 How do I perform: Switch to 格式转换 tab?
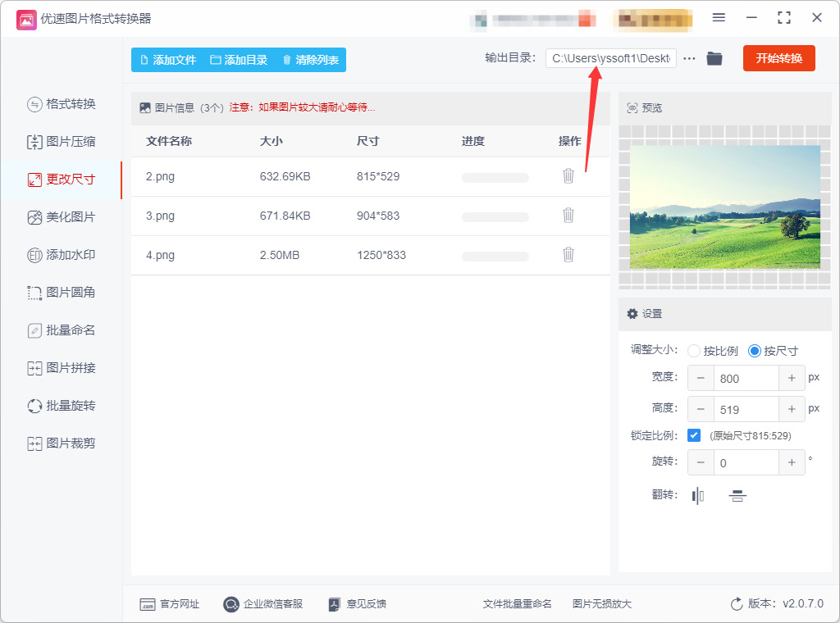(x=61, y=104)
